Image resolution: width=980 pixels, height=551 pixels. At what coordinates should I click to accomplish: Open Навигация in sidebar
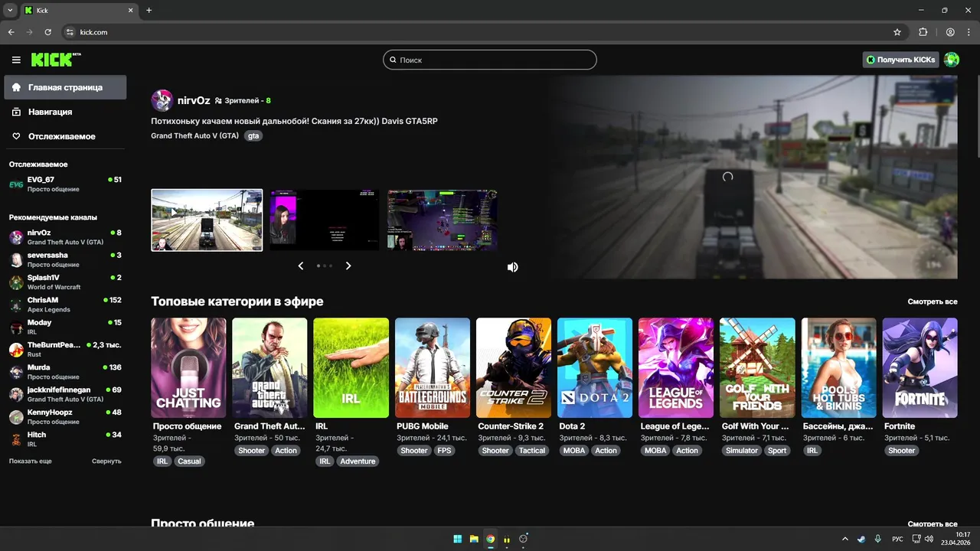[65, 112]
